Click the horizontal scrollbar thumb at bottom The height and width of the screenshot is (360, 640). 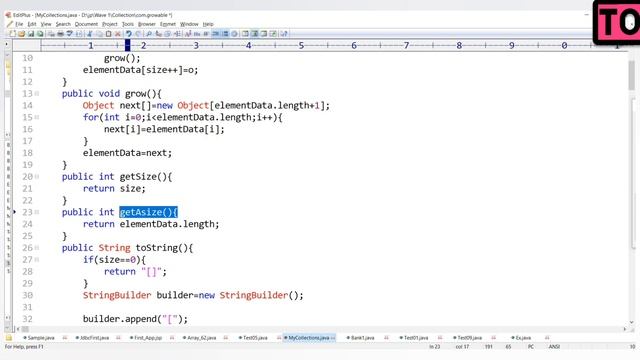pyautogui.click(x=25, y=329)
